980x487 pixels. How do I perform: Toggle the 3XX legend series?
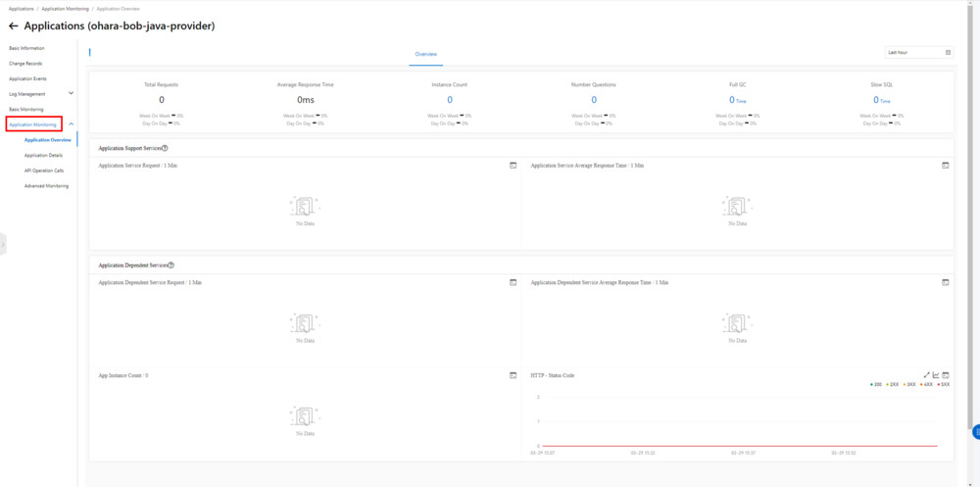[x=911, y=384]
